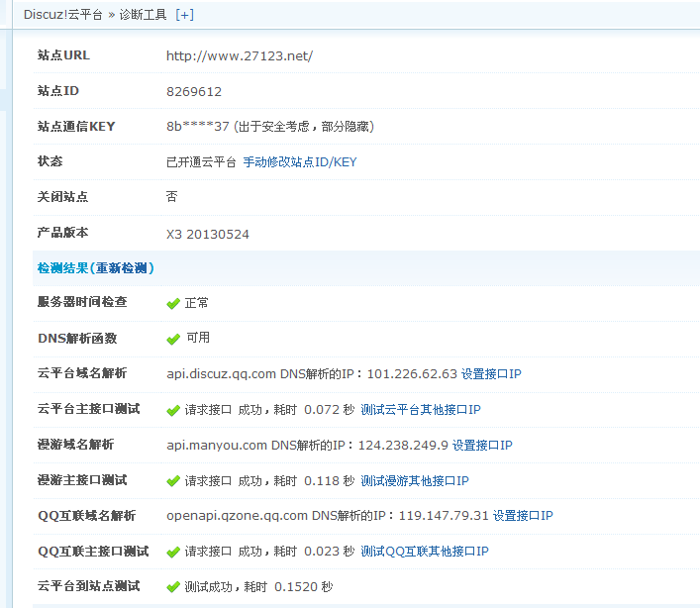Click the 状态 row label
700x608 pixels.
50,161
